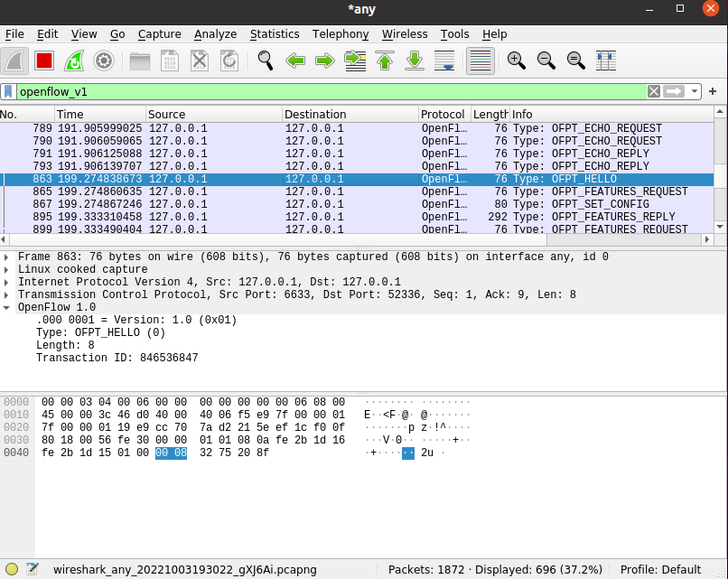
Task: Open the Statistics menu
Action: (x=275, y=34)
